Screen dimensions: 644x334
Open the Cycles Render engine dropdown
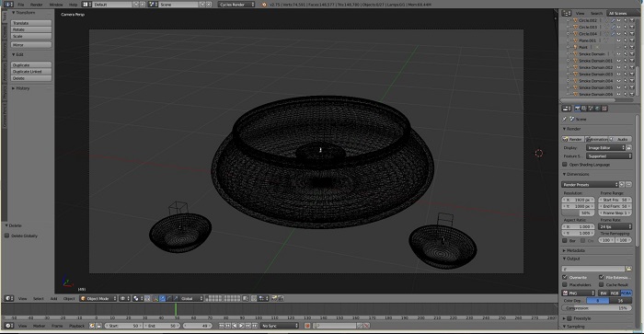point(236,4)
